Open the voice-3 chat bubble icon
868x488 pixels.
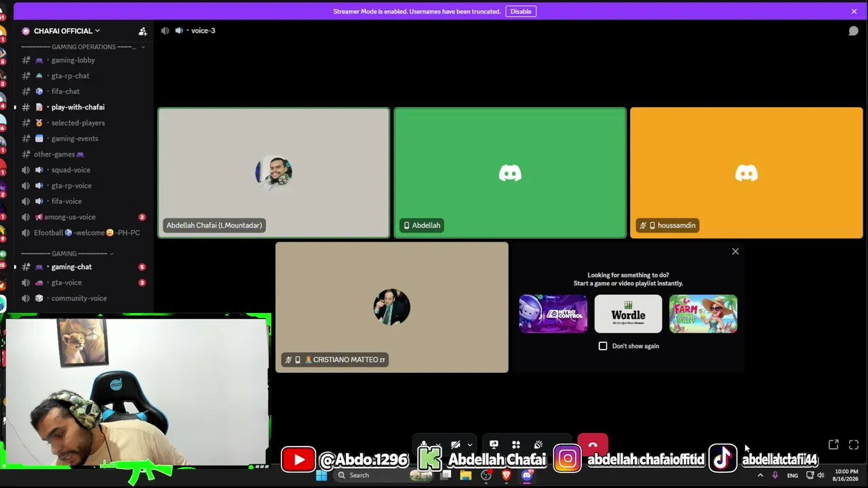(853, 31)
